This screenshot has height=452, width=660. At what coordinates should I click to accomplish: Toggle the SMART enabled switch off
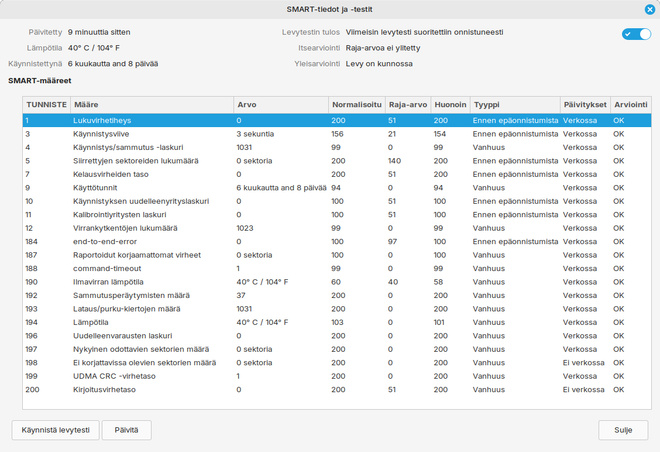(636, 34)
